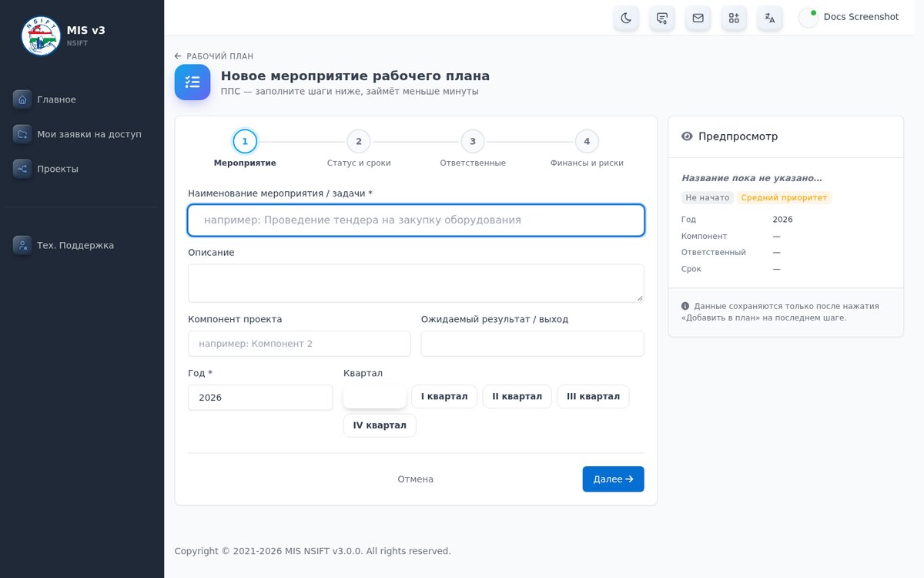924x578 pixels.
Task: Focus the Наименование мероприятия / задачи field
Action: 416,220
